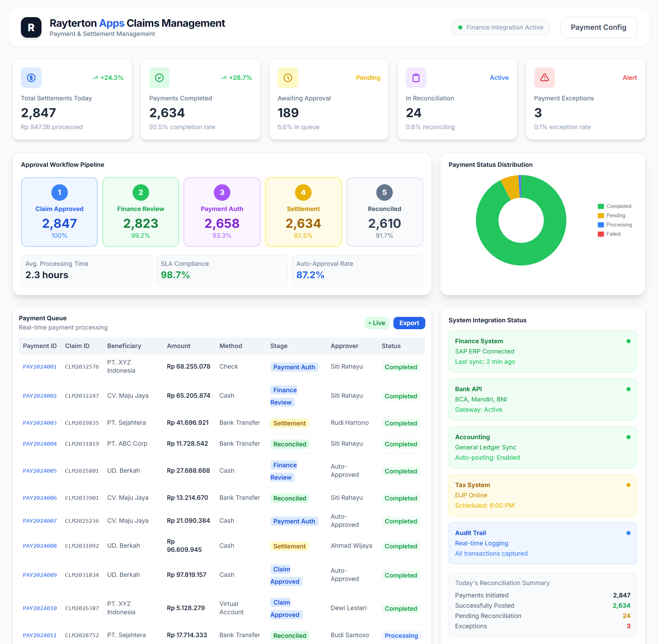
Task: Click step 3 Payment Auth circle
Action: click(x=222, y=193)
